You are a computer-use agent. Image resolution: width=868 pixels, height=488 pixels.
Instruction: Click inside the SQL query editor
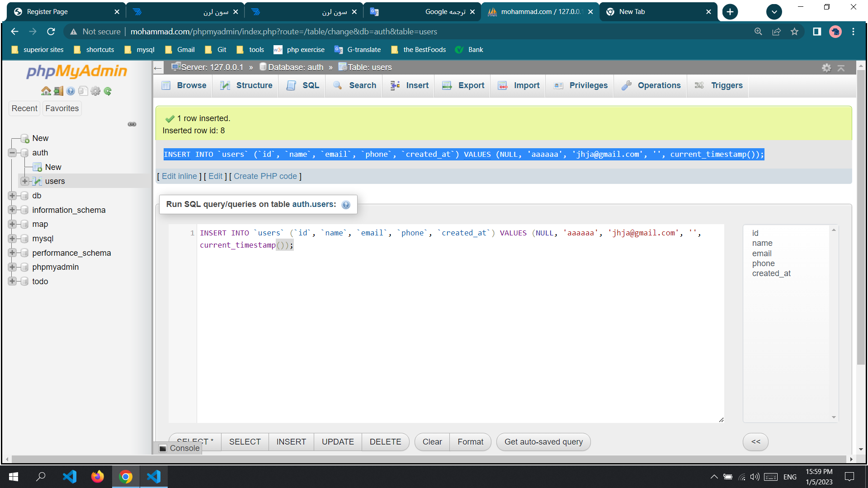pyautogui.click(x=460, y=324)
